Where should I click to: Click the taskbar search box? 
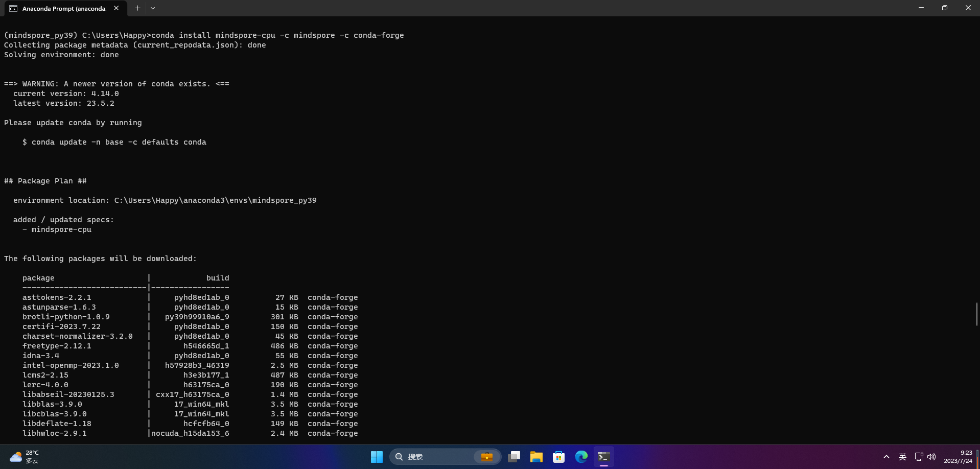[445, 457]
